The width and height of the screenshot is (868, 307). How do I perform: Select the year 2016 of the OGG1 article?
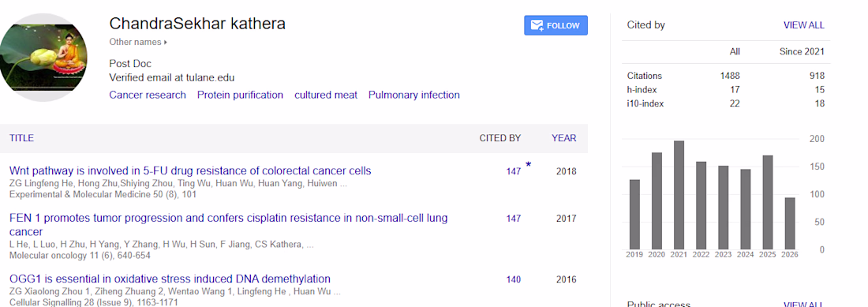pos(567,280)
